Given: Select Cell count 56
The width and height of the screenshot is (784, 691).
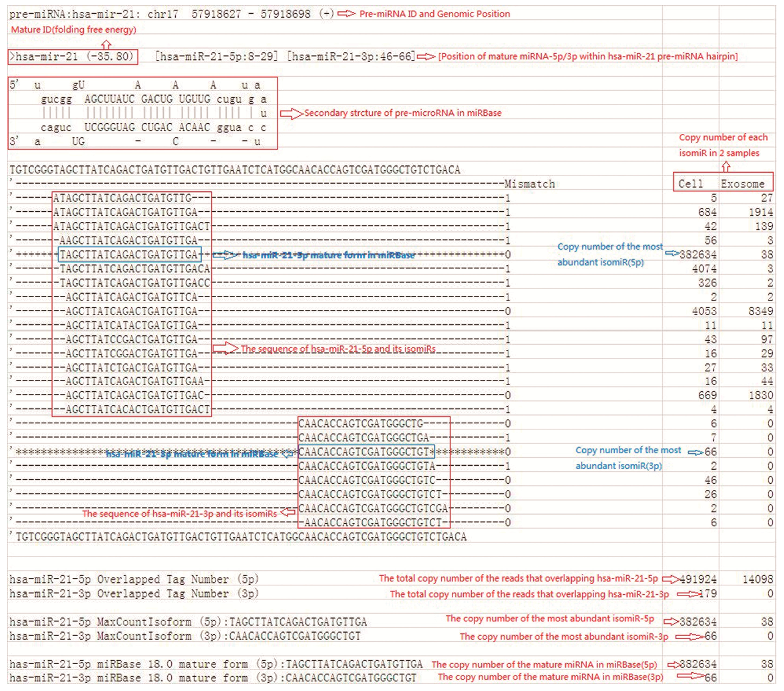Looking at the screenshot, I should click(x=710, y=240).
